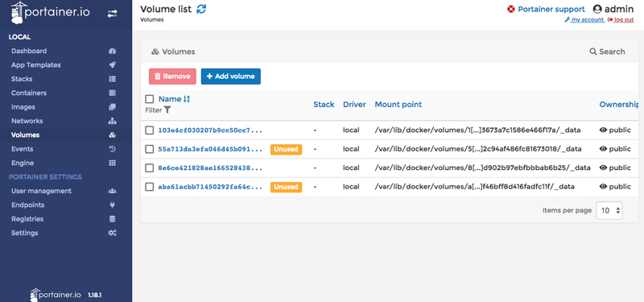Check the select-all checkbox beside Name
Screen dimensions: 644x302
[x=150, y=99]
